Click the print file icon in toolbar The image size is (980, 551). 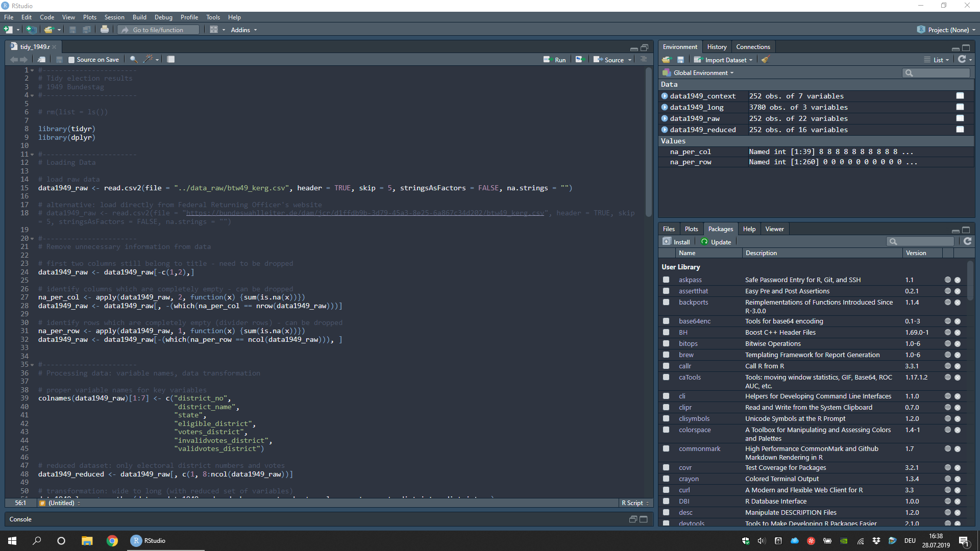[104, 30]
